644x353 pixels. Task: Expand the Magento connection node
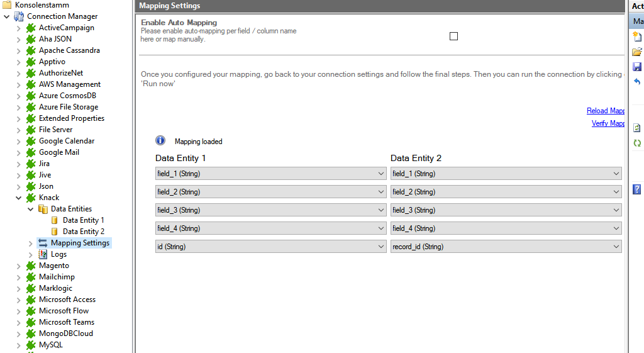click(18, 266)
